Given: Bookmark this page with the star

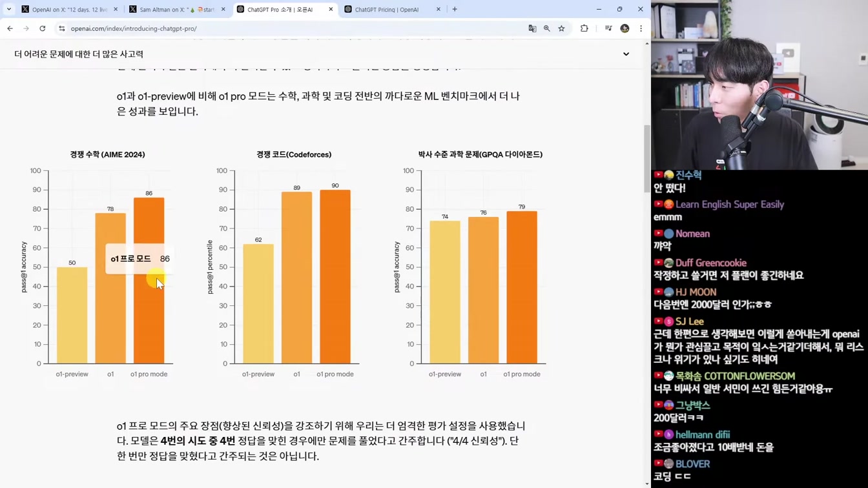Looking at the screenshot, I should point(562,28).
